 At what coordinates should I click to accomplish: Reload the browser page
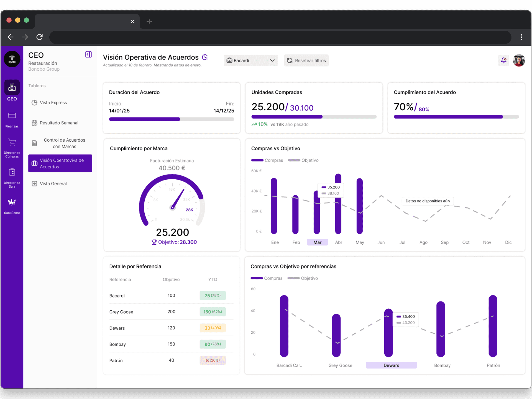[x=40, y=37]
